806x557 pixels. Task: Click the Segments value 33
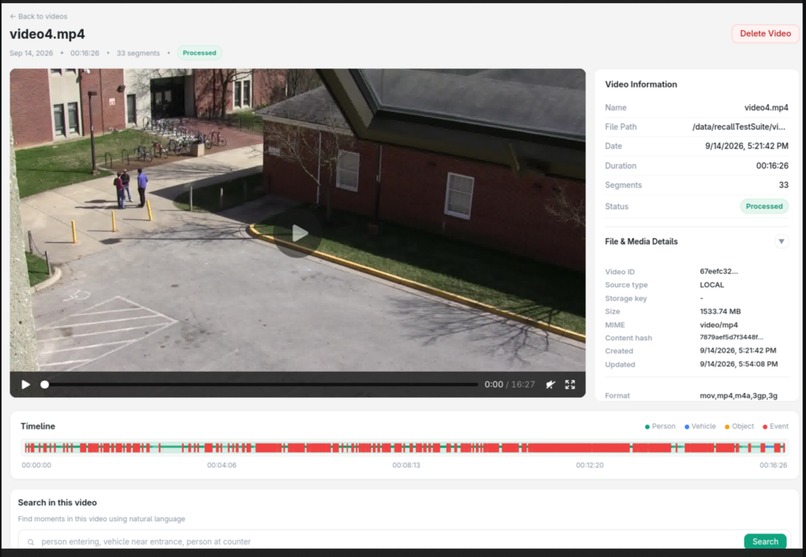[783, 185]
